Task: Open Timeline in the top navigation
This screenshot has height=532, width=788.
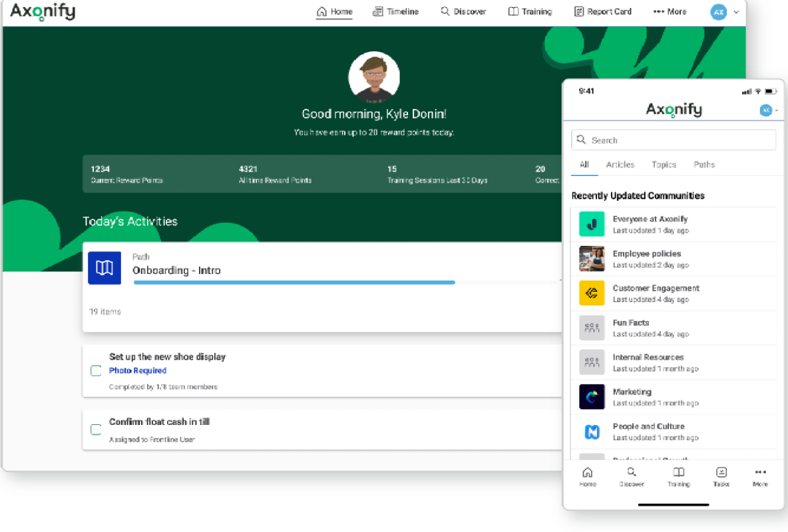Action: 395,11
